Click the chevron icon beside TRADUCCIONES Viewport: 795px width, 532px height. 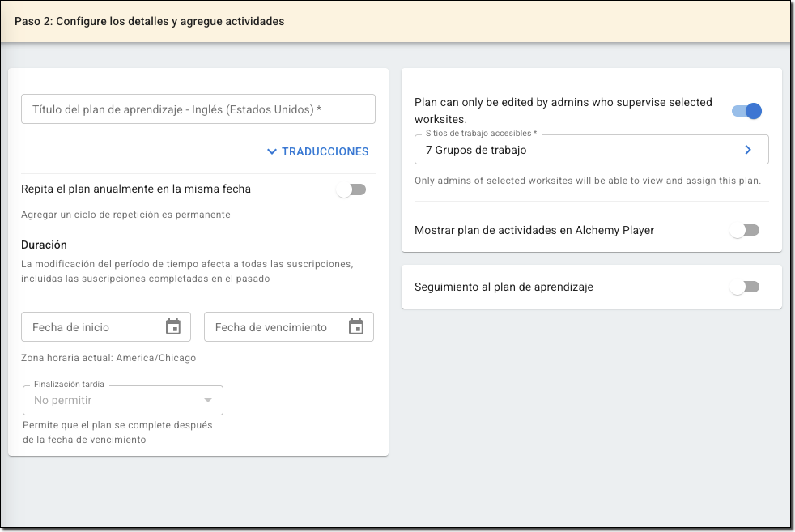click(272, 151)
